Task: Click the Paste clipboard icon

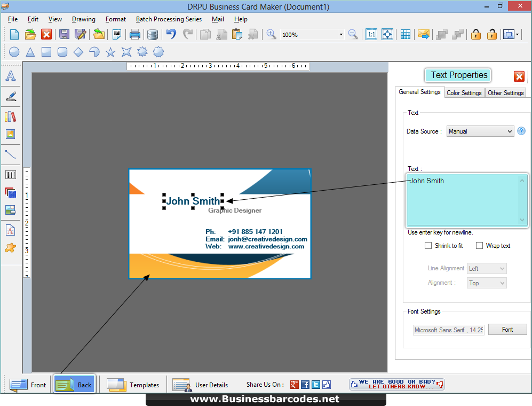Action: [x=237, y=34]
